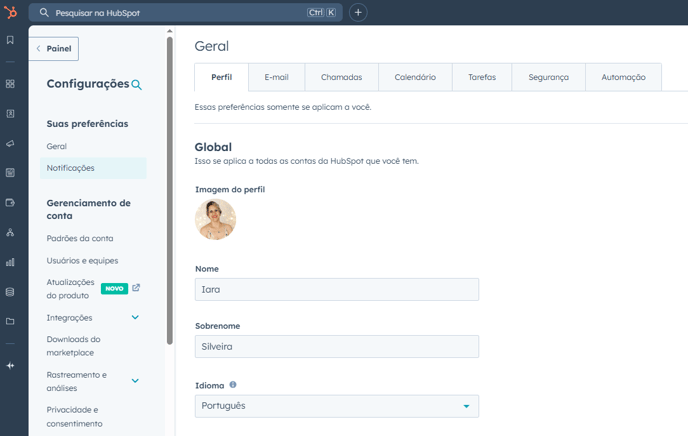Open Notificações in preferences sidebar
Screen dimensions: 688x436
coord(70,168)
